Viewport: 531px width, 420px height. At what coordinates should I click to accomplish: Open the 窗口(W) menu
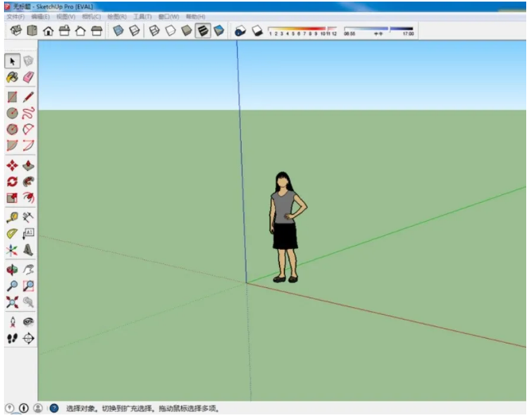pos(169,17)
